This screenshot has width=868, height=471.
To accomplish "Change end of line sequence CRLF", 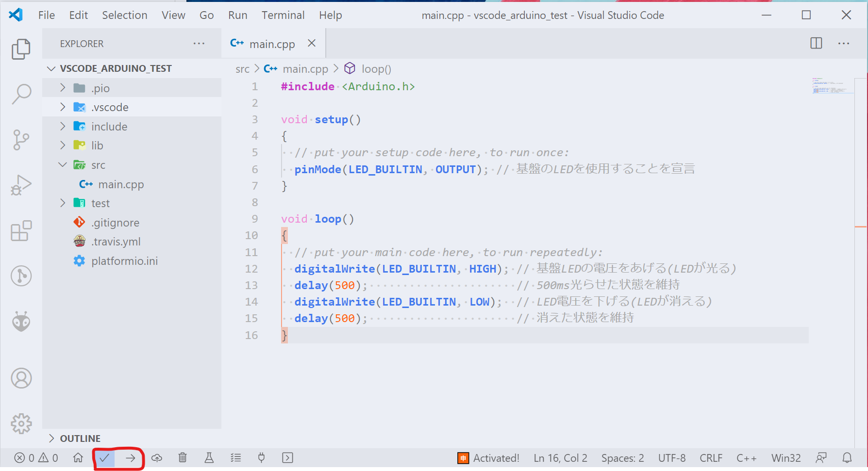I will (711, 458).
